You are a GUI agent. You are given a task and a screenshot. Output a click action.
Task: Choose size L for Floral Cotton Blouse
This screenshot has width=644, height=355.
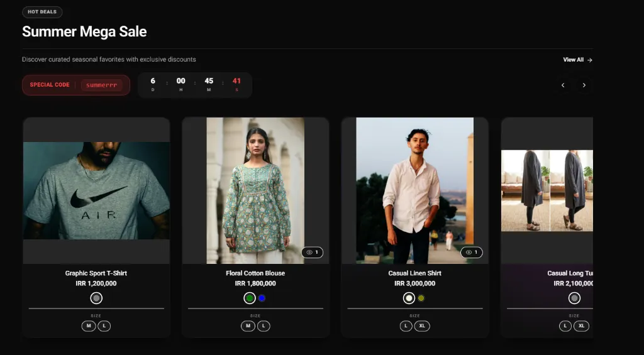[x=264, y=326]
